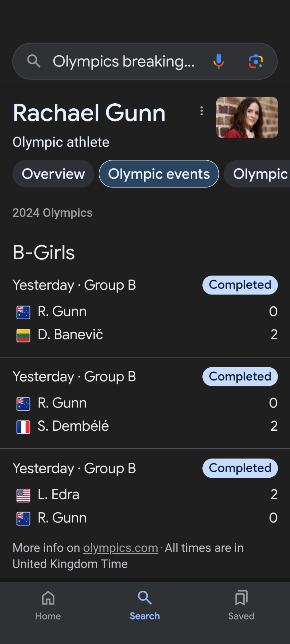Open the partially visible Olympic chip
This screenshot has height=644, width=290.
click(257, 174)
